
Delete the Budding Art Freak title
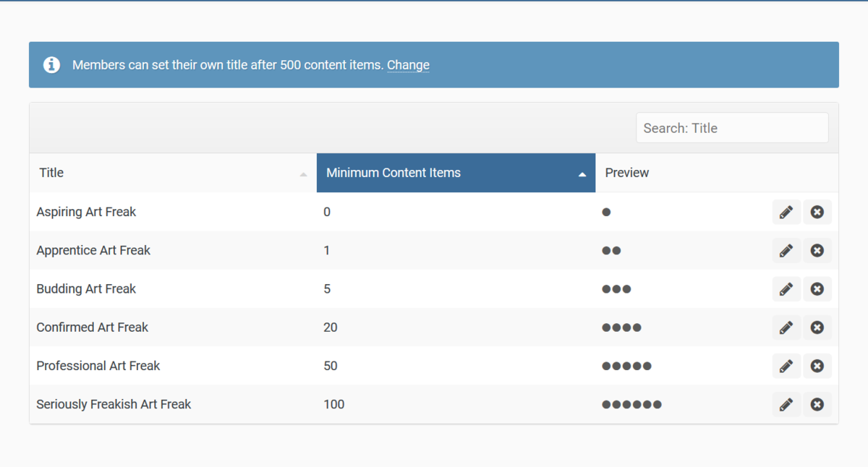tap(817, 289)
